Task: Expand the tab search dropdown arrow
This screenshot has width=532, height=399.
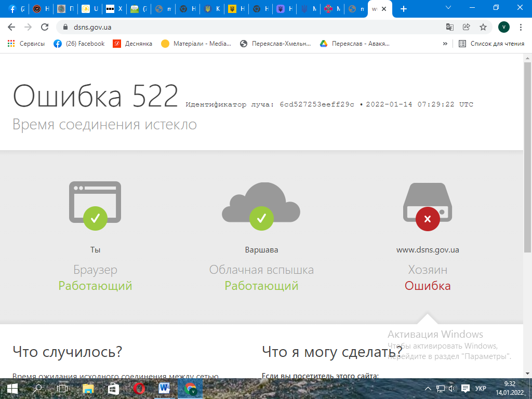Action: (x=449, y=8)
